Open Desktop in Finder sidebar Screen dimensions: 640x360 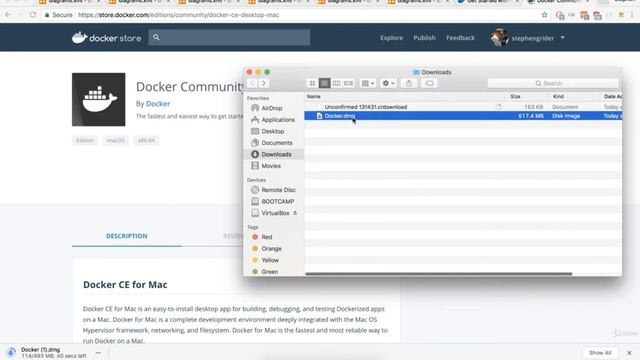point(273,131)
